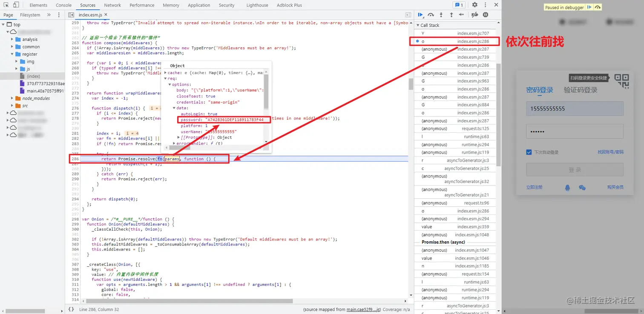Step over next function call
Viewport: 644px width, 314px height.
(431, 15)
